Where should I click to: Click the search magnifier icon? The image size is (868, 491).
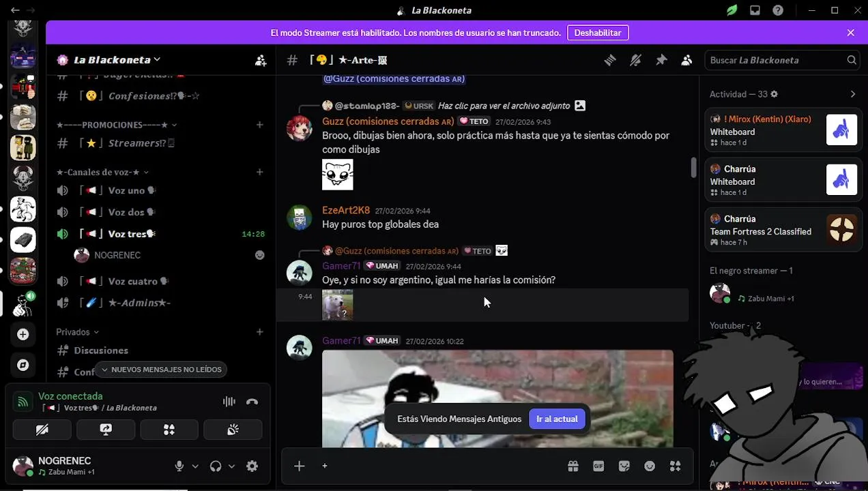coord(852,60)
